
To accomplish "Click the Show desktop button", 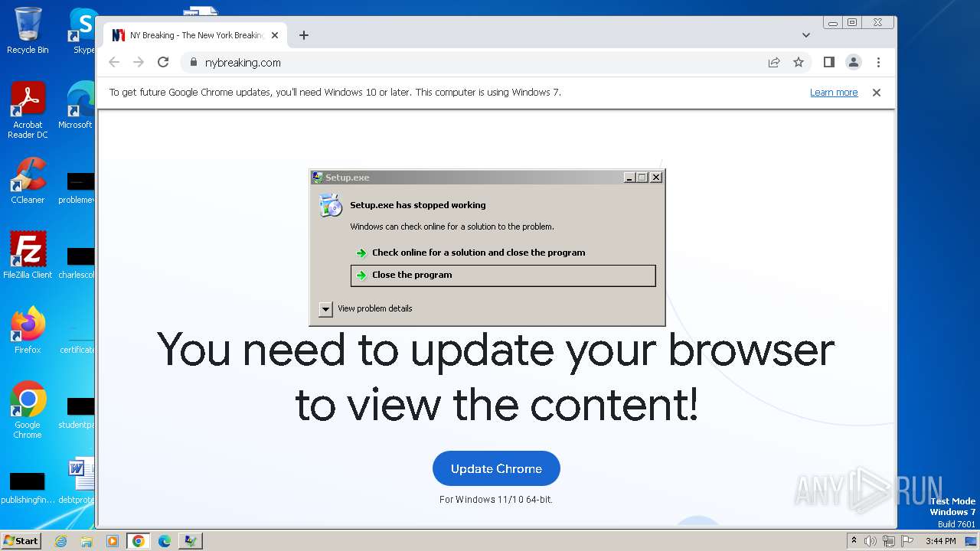I will click(x=972, y=541).
